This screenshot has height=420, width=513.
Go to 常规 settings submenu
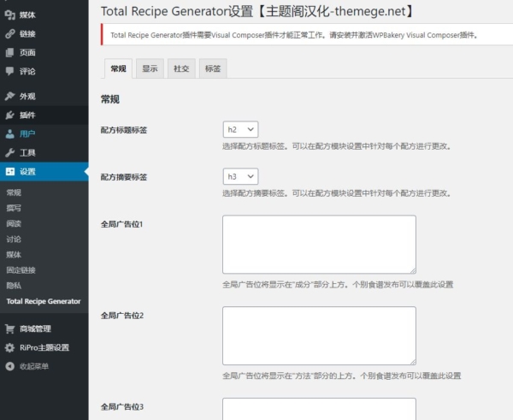point(14,192)
